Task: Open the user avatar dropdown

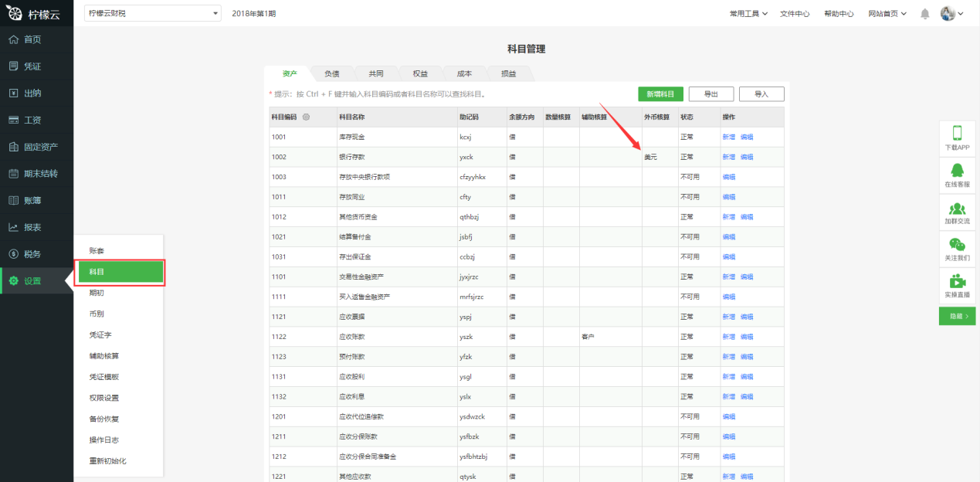Action: 951,14
